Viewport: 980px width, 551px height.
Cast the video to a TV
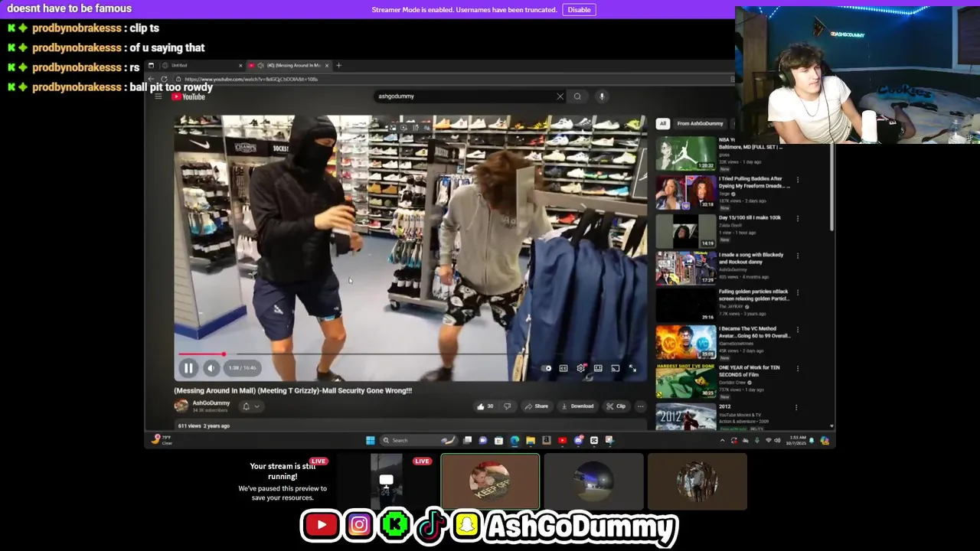pyautogui.click(x=615, y=368)
